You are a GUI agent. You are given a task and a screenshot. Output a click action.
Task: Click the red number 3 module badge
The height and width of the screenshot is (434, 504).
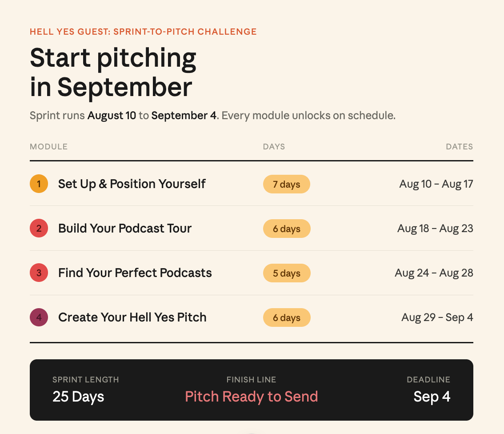(39, 273)
